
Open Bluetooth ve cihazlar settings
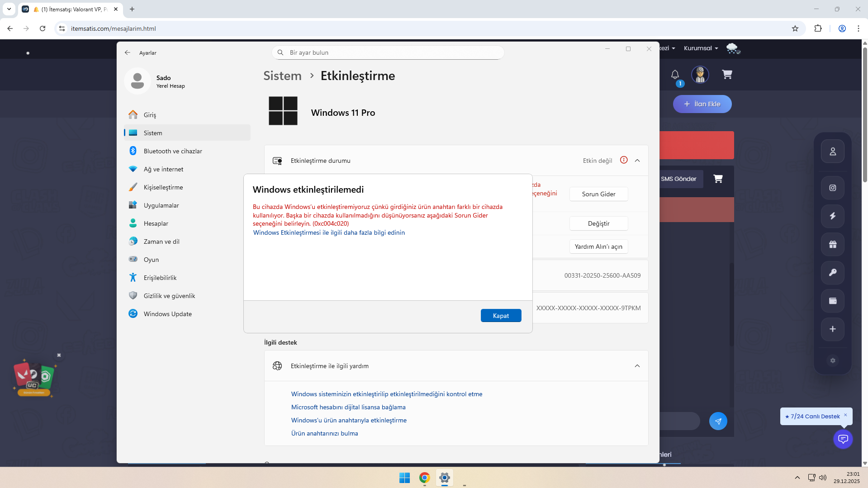[187, 151]
